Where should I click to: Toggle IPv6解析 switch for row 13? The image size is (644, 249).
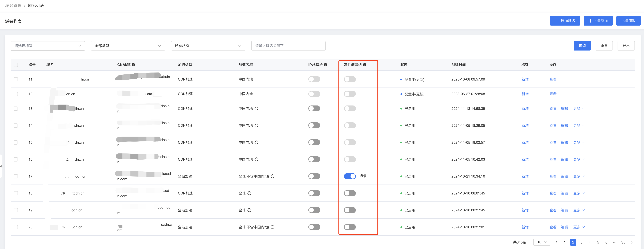314,108
